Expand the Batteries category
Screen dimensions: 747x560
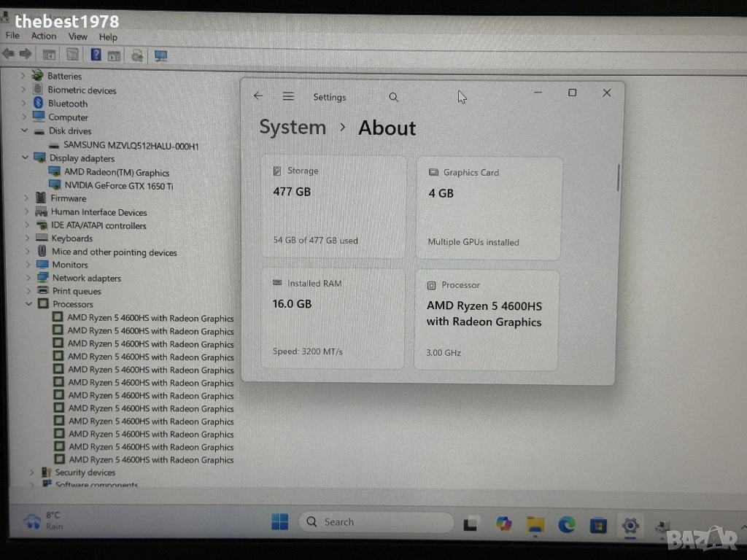click(23, 76)
